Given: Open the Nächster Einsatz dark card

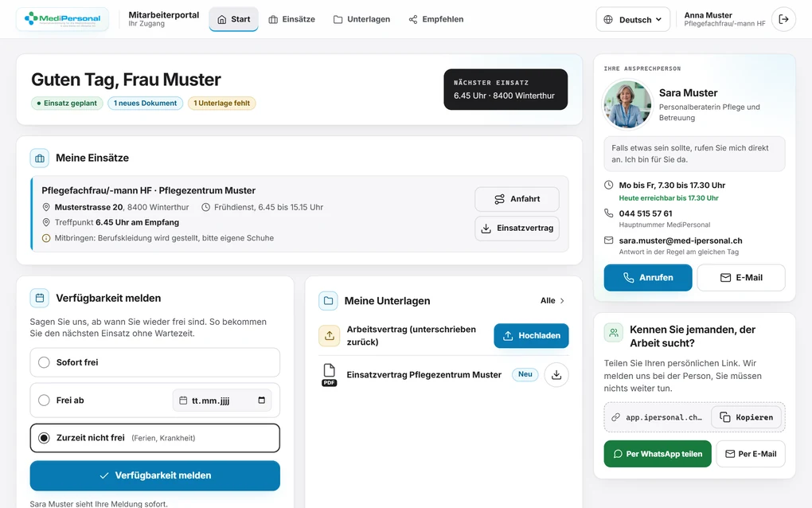Looking at the screenshot, I should [506, 89].
